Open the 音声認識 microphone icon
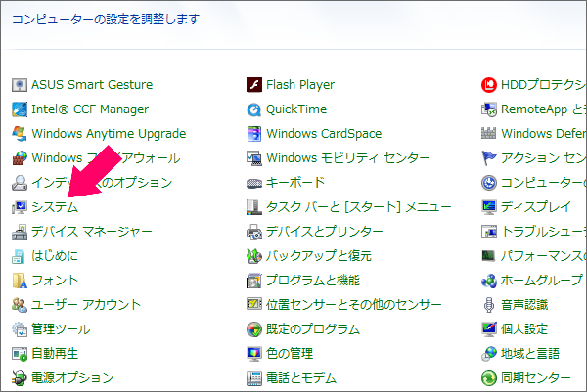Image resolution: width=587 pixels, height=392 pixels. pyautogui.click(x=489, y=305)
